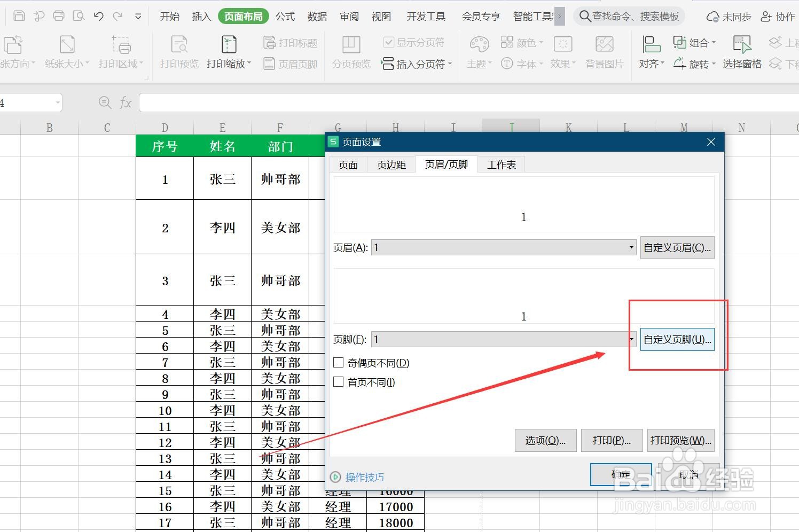The width and height of the screenshot is (799, 532).
Task: Open 打印预览 from the Page Layout ribbon
Action: pyautogui.click(x=178, y=52)
